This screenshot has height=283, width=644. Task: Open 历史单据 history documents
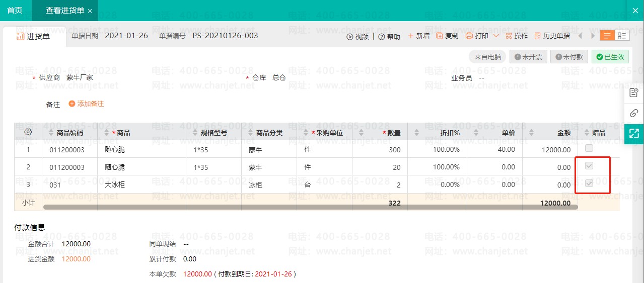point(552,36)
